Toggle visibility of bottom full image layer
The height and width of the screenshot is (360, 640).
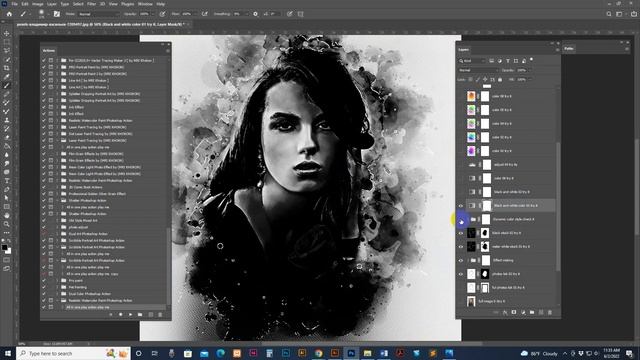461,302
